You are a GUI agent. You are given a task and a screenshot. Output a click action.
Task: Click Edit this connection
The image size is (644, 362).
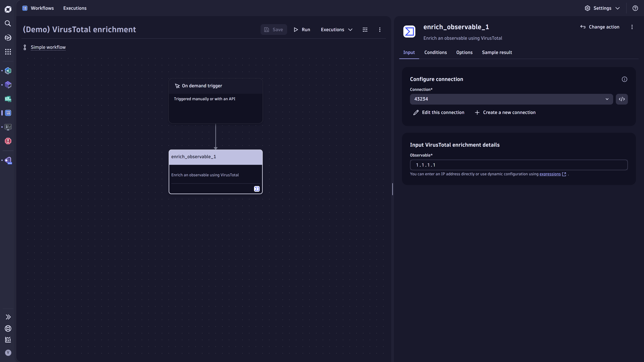pyautogui.click(x=439, y=112)
